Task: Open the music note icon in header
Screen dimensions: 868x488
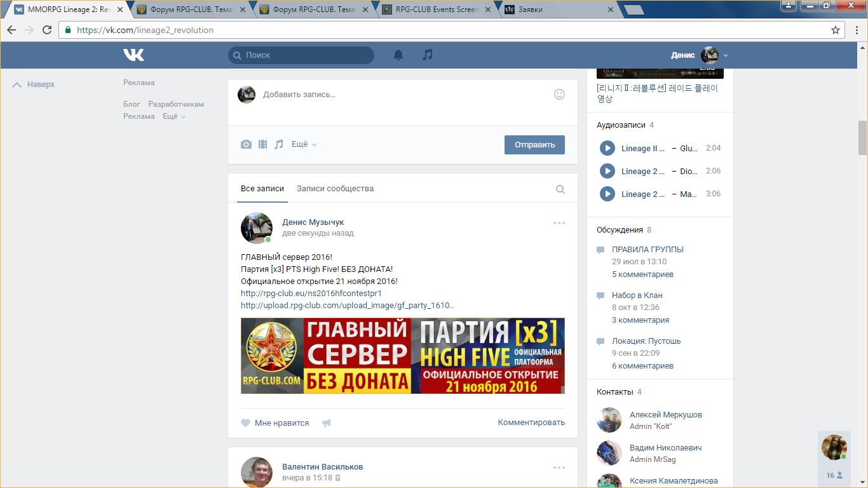Action: tap(428, 55)
